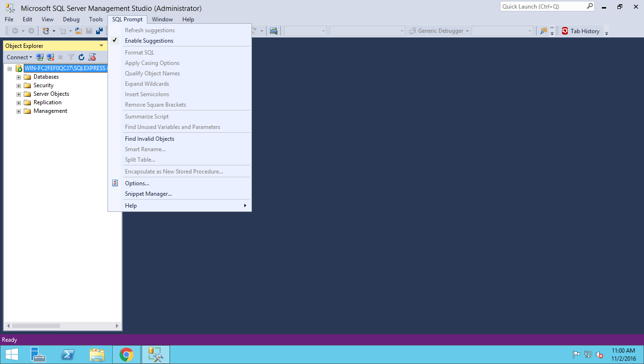Open Google Chrome from the taskbar

click(x=126, y=355)
